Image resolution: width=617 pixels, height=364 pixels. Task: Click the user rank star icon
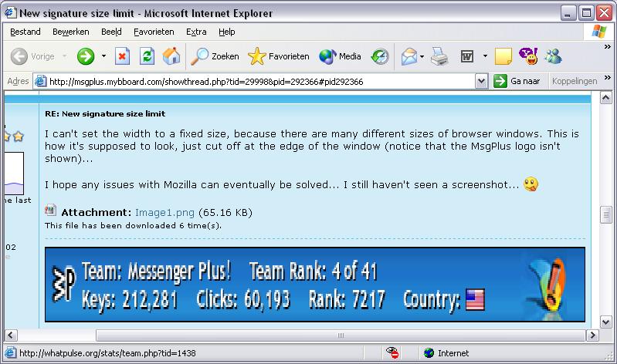18,136
